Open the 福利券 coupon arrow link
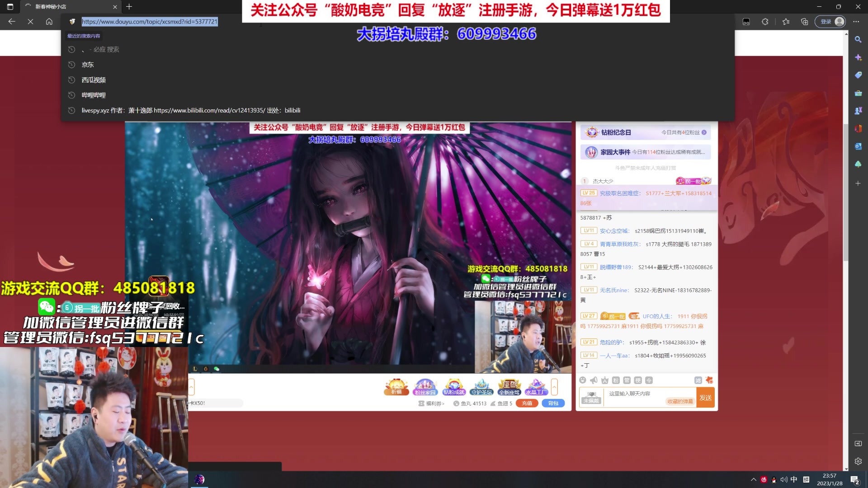Viewport: 868px width, 488px height. coord(435,404)
